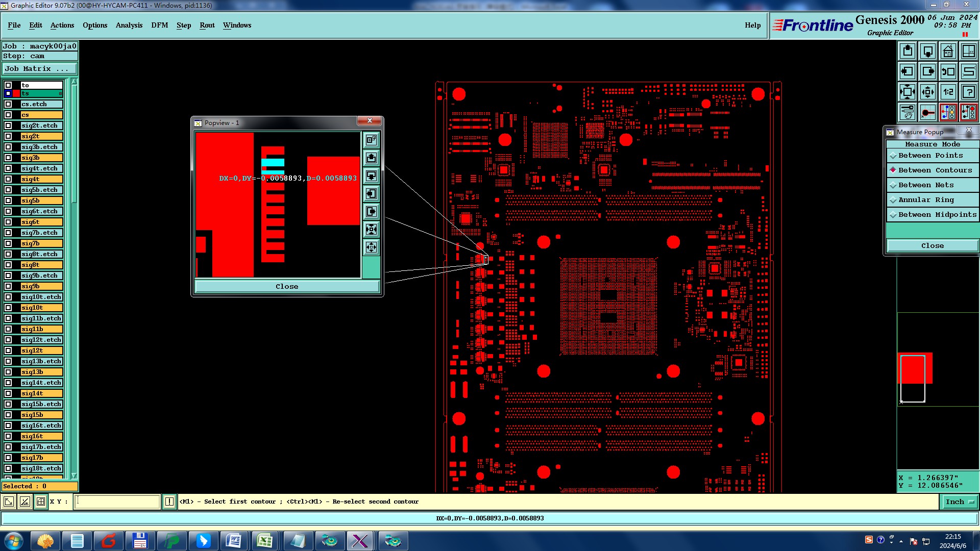Click the pan up icon in main toolbar
Screen dimensions: 980x551
point(908,51)
